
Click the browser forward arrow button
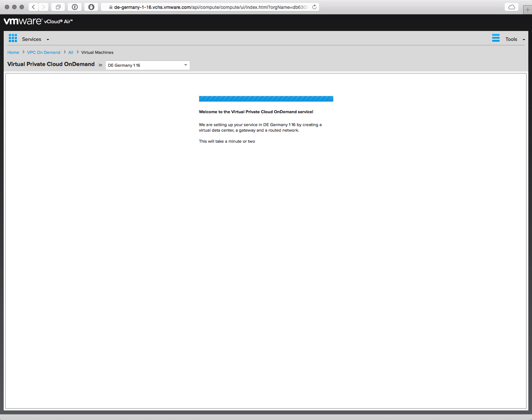coord(43,7)
